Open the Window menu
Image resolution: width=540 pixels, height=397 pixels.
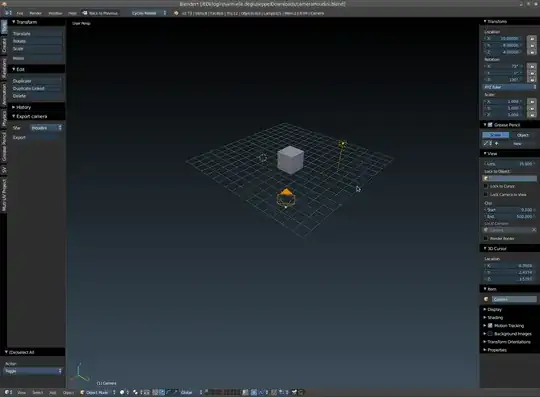[x=55, y=13]
